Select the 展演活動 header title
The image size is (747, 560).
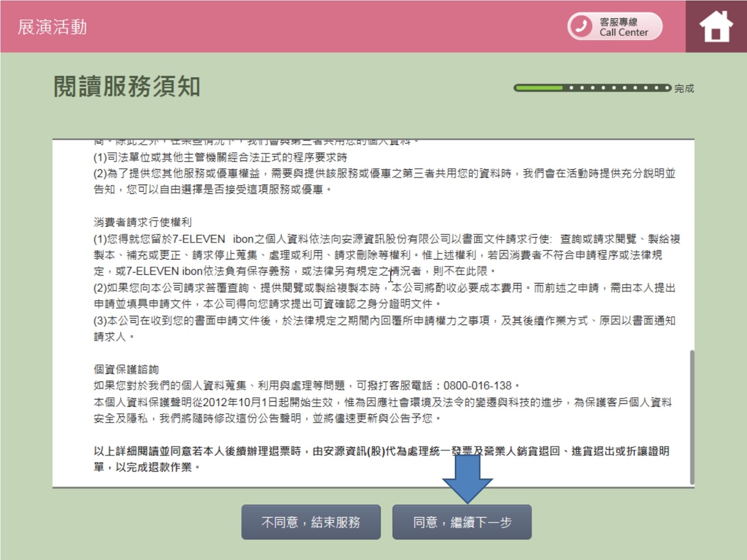(x=52, y=27)
